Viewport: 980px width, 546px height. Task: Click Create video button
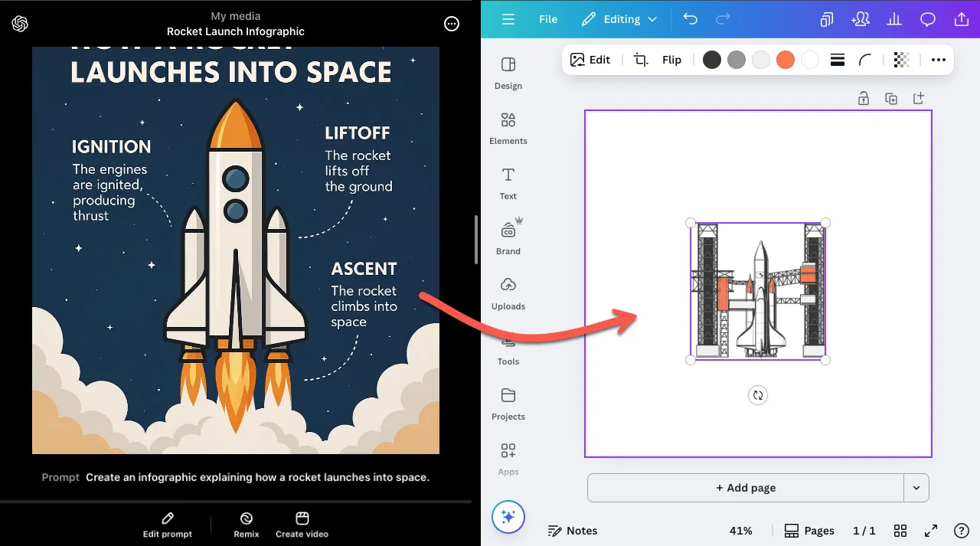click(x=302, y=525)
